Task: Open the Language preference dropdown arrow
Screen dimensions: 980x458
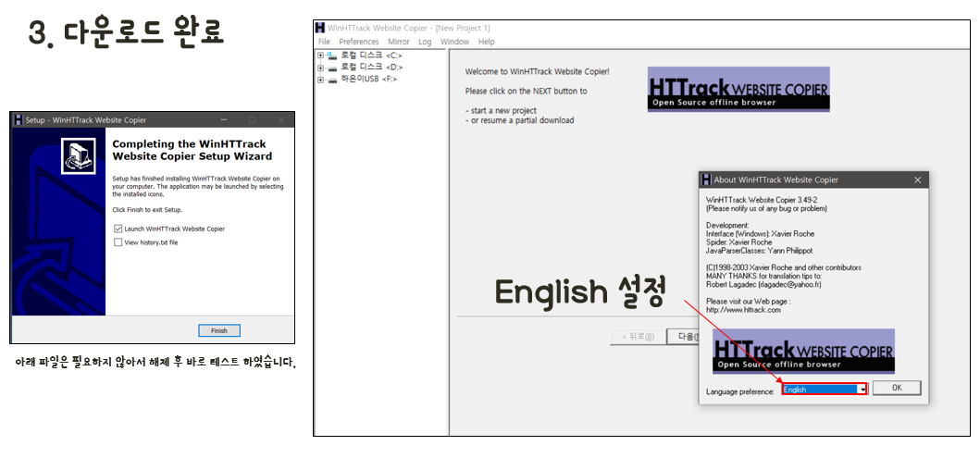Action: (863, 390)
